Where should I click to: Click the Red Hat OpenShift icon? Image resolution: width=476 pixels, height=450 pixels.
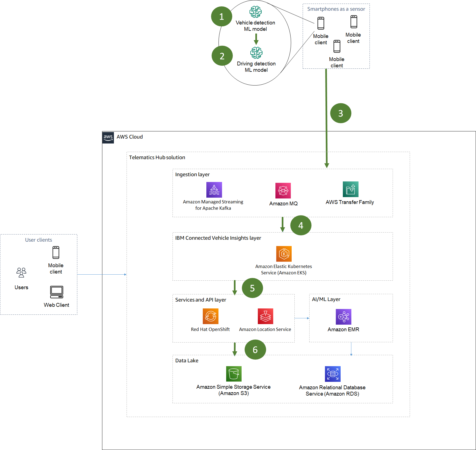(210, 316)
